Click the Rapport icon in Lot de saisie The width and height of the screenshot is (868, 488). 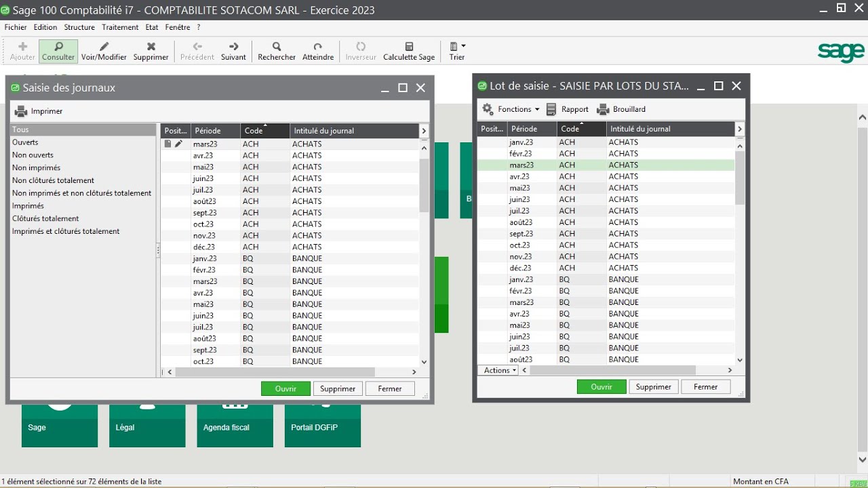[x=568, y=109]
